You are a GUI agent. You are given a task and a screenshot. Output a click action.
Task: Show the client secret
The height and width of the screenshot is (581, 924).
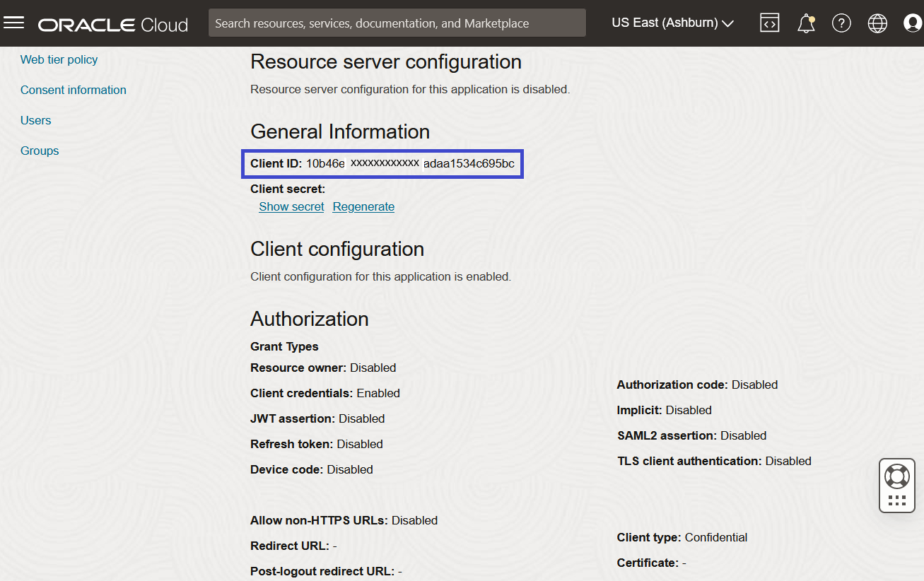(291, 206)
